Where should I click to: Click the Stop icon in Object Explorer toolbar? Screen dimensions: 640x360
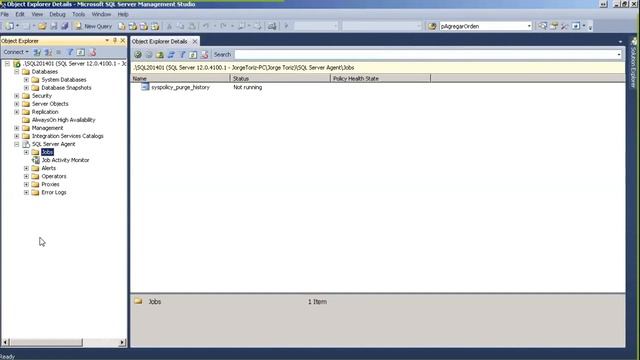58,52
